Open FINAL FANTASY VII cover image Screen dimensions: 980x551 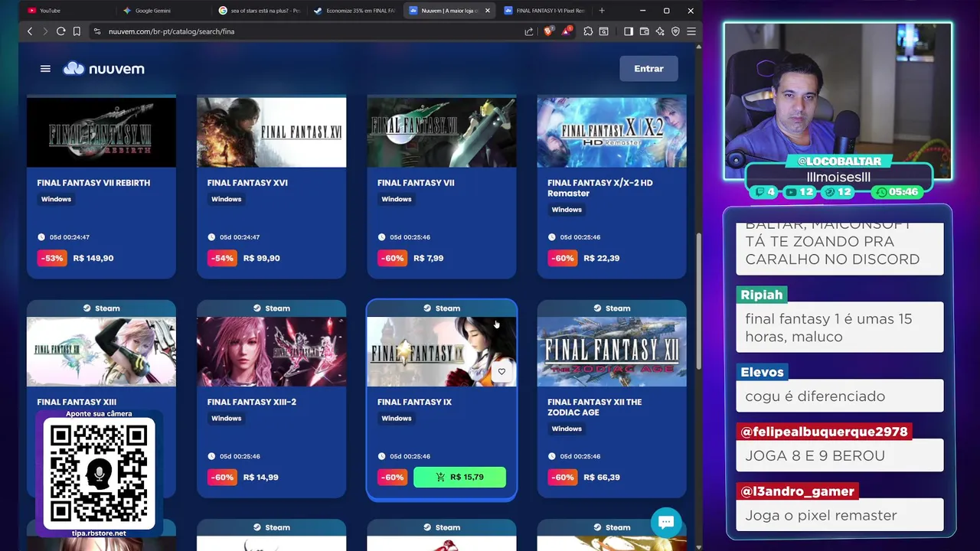coord(442,132)
